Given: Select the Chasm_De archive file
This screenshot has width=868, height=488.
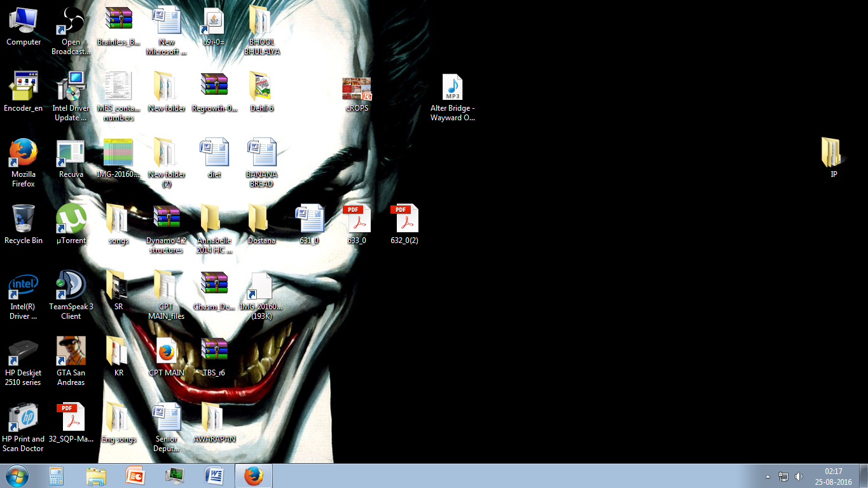Looking at the screenshot, I should coord(214,291).
